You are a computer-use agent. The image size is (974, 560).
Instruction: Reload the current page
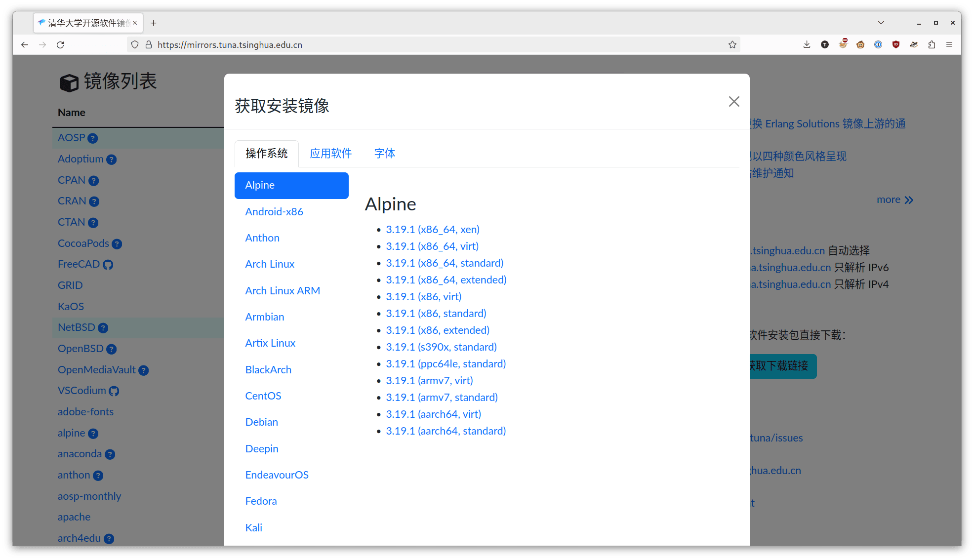60,44
